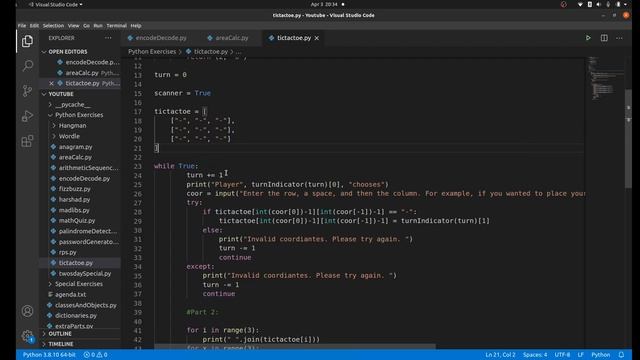Change UTF-8 file encoding
Image resolution: width=640 pixels, height=360 pixels.
(x=562, y=355)
